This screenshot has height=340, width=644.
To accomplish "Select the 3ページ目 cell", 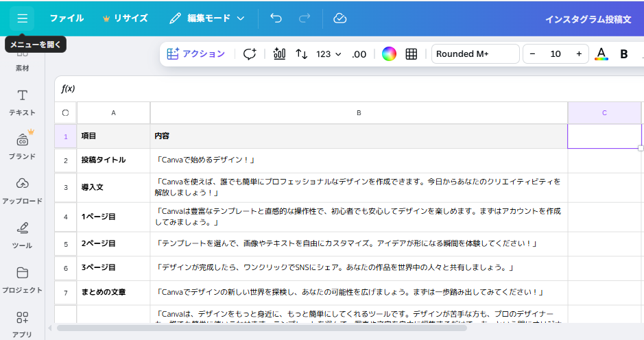I will [x=113, y=268].
